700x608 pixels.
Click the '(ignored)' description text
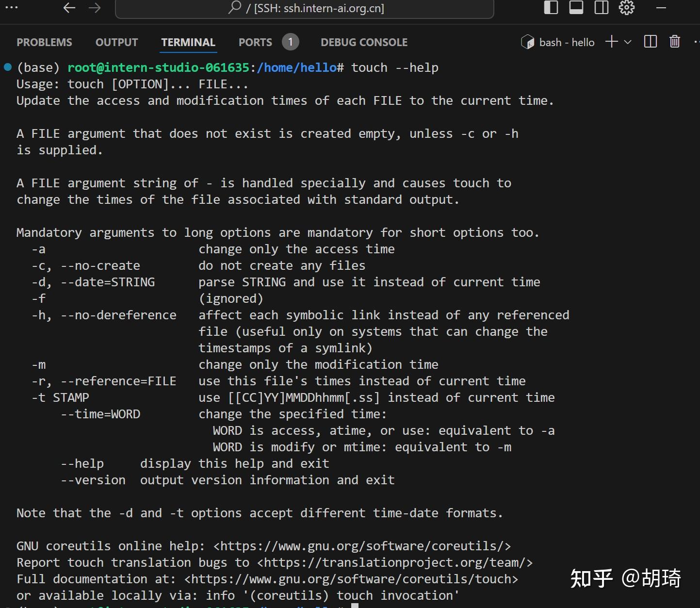coord(231,298)
